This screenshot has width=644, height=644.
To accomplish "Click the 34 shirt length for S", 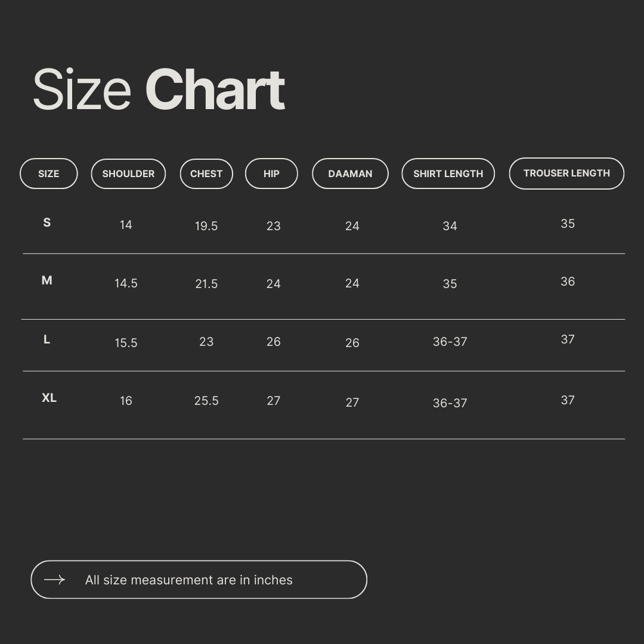I will coord(450,226).
